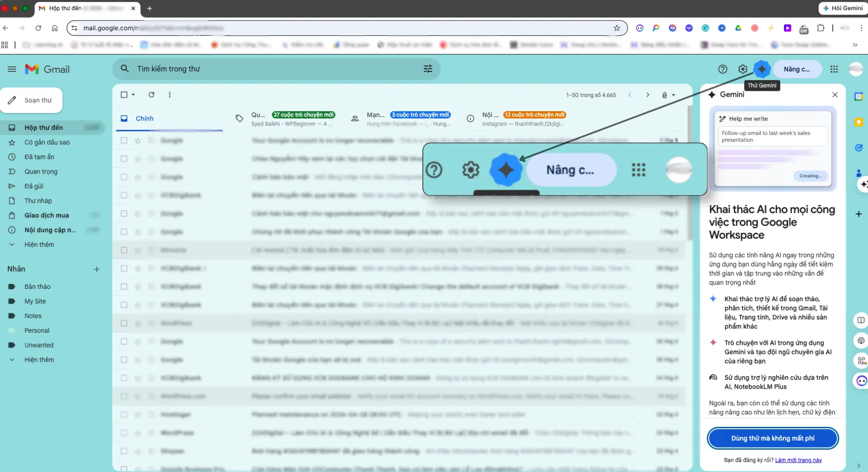Compose mail with Soạn thư button
868x472 pixels.
pos(31,100)
